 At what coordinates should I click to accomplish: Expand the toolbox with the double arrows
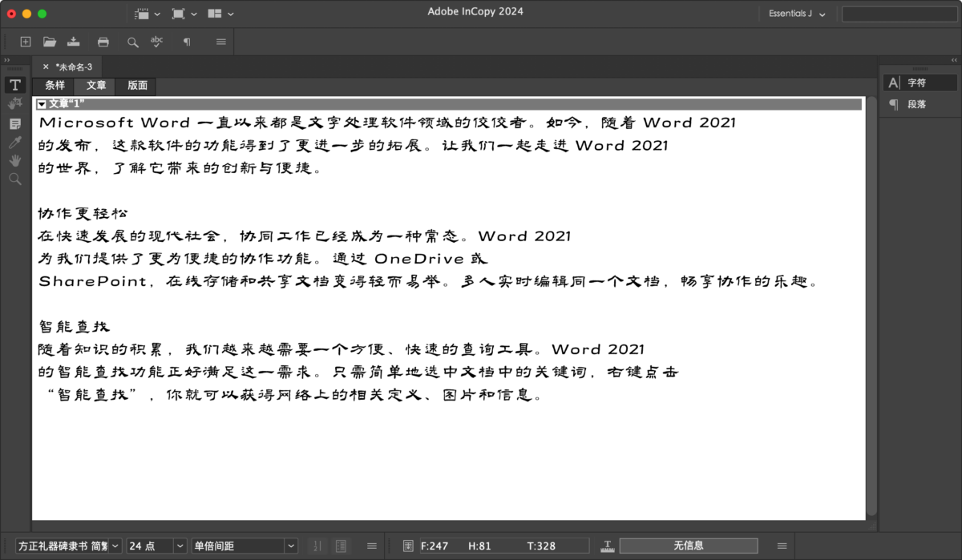(x=7, y=60)
